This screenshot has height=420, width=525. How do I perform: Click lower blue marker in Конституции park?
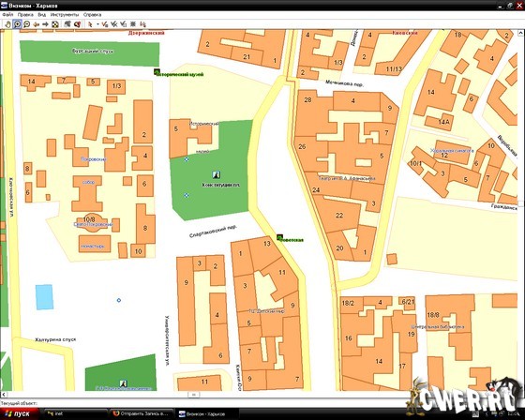tap(187, 195)
